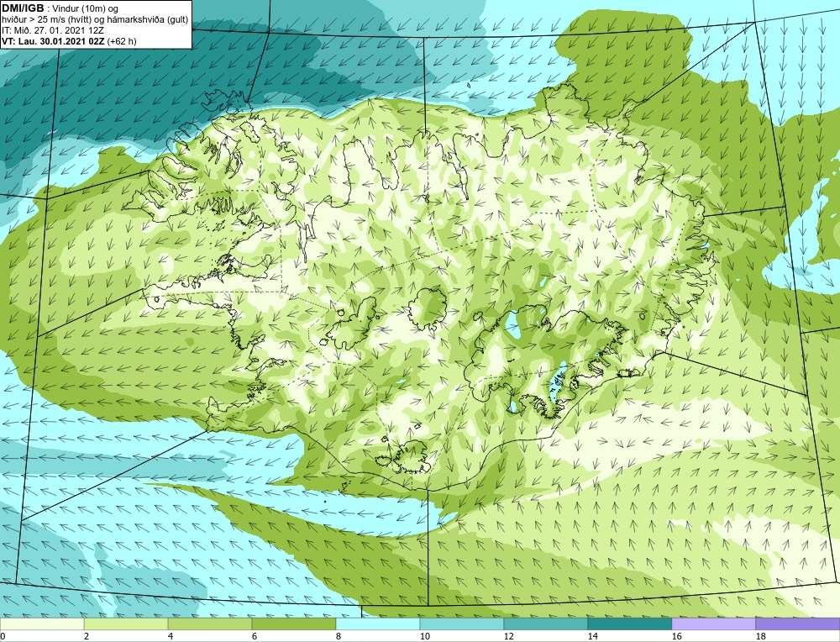The height and width of the screenshot is (642, 840).
Task: Click the 8–10 m/s legend color swatch
Action: [x=378, y=624]
